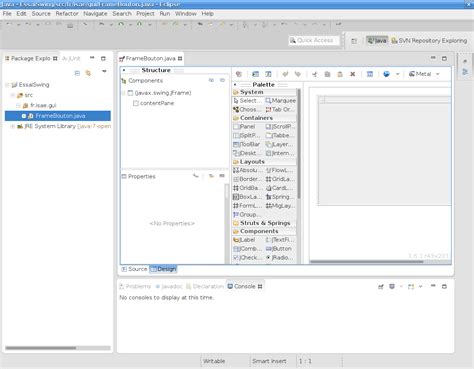474x369 pixels.
Task: Switch to the JUnit view tab
Action: [71, 59]
